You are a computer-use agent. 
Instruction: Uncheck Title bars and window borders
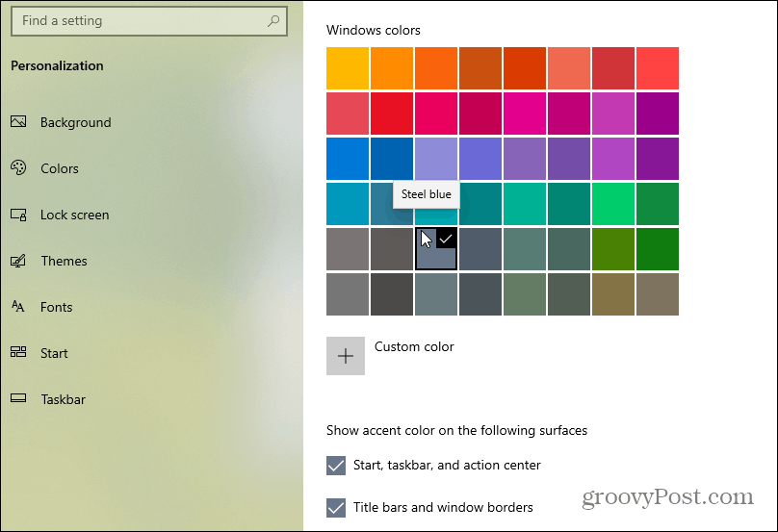[336, 508]
